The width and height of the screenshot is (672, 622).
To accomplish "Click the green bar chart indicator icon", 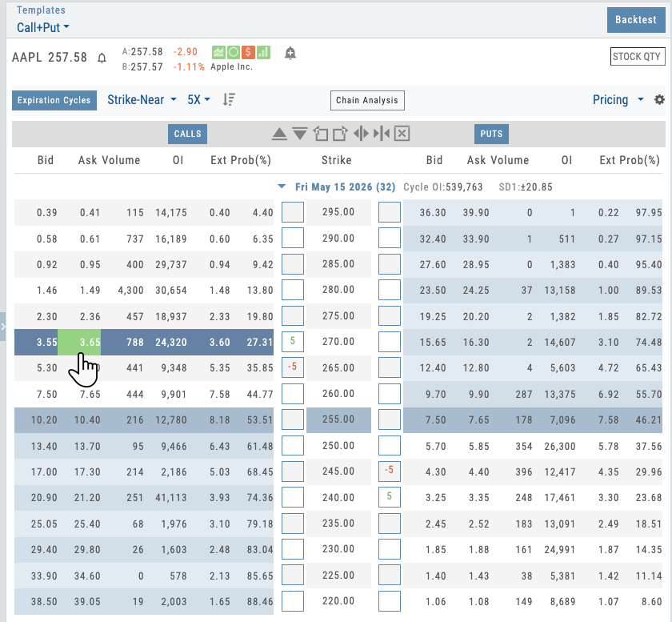I will [263, 53].
